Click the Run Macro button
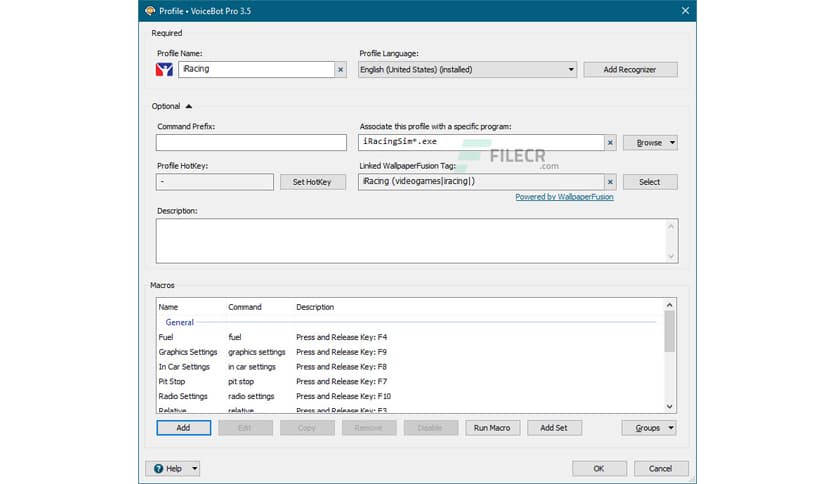This screenshot has height=484, width=836. pyautogui.click(x=492, y=428)
